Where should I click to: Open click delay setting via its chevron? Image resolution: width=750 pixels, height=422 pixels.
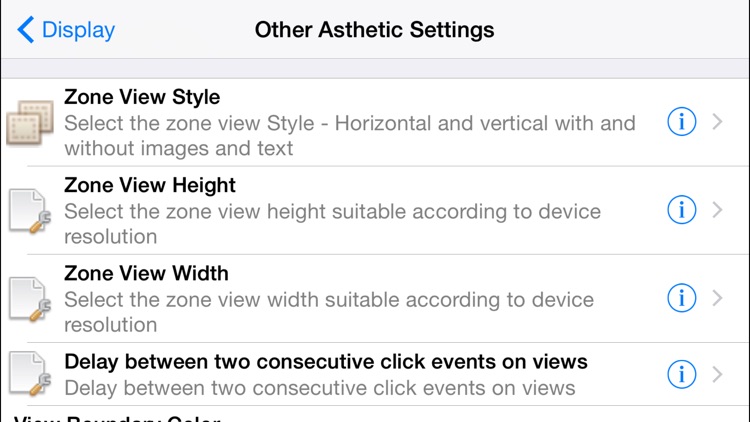pyautogui.click(x=717, y=374)
